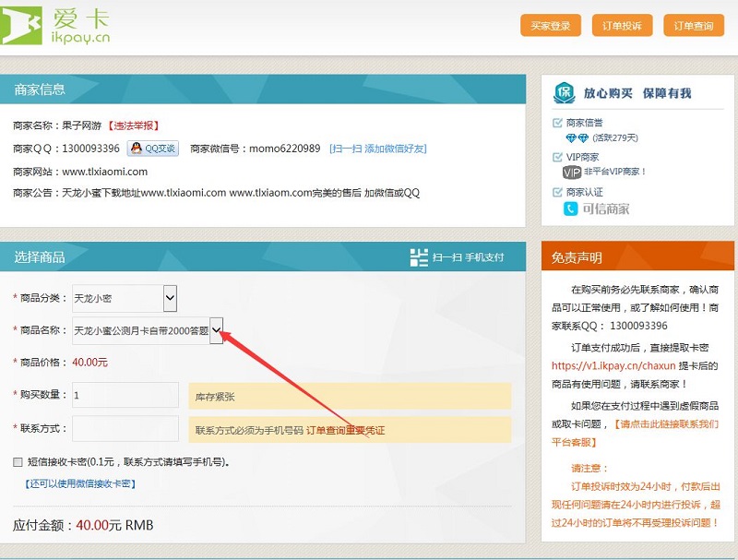Expand the 商品名称 dropdown arrow
This screenshot has width=738, height=560.
coord(217,329)
